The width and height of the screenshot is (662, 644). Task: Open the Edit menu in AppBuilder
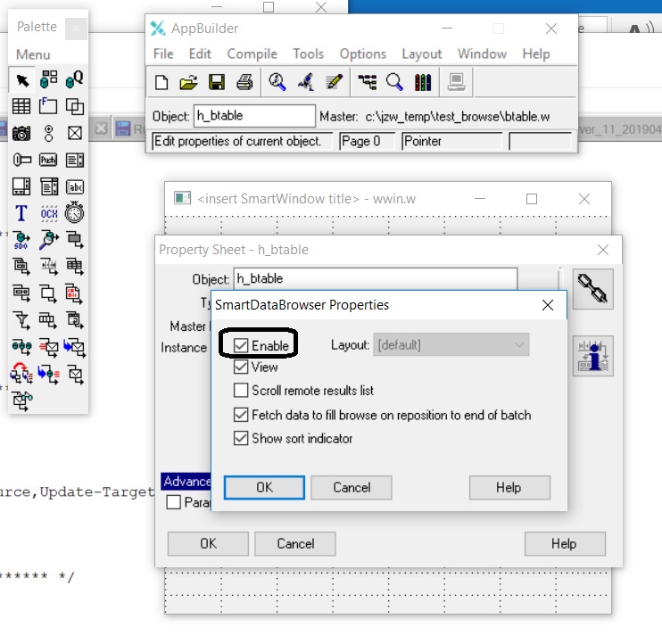point(200,54)
